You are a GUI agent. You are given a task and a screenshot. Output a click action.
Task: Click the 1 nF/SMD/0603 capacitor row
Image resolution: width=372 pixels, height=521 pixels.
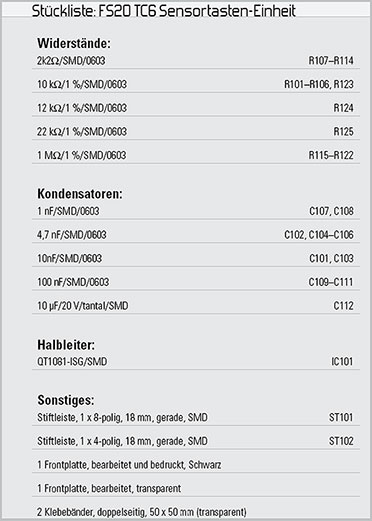click(196, 211)
